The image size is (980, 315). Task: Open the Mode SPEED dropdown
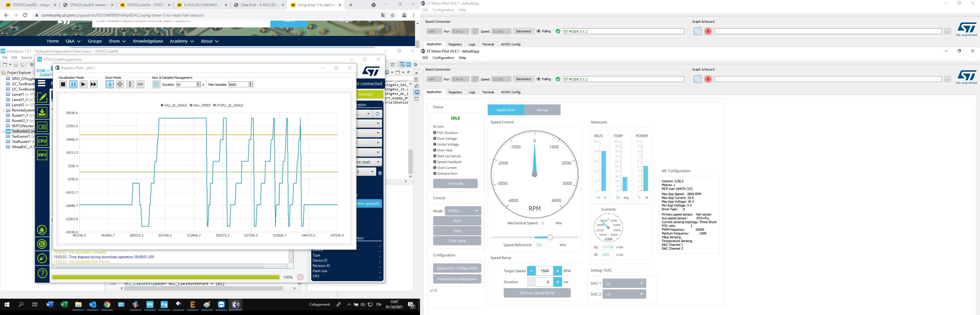point(463,211)
